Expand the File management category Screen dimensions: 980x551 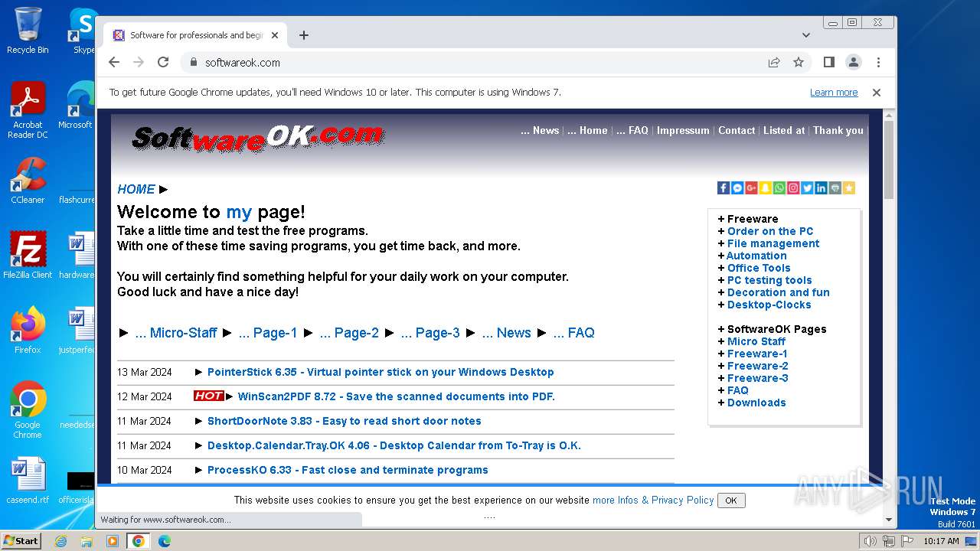(x=773, y=243)
